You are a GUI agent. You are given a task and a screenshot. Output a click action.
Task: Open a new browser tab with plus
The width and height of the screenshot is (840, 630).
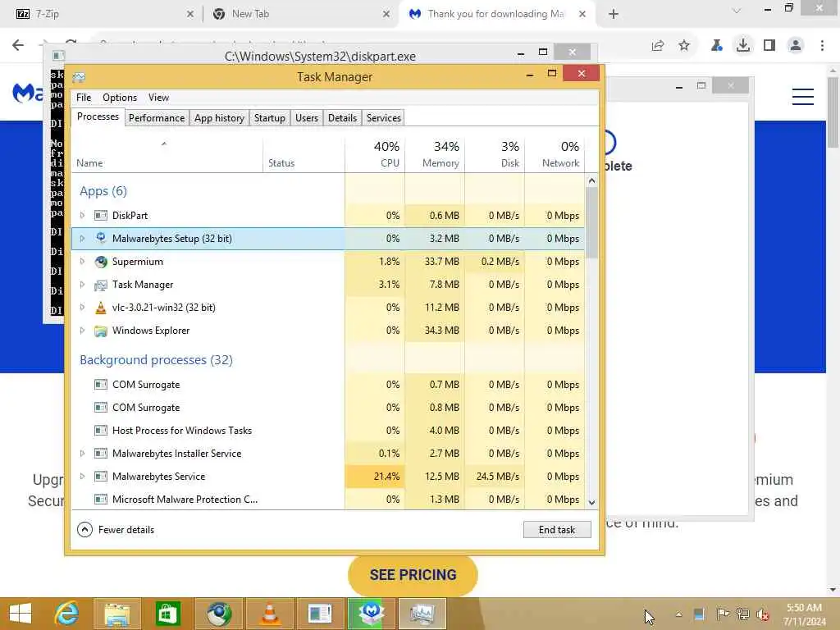tap(614, 14)
